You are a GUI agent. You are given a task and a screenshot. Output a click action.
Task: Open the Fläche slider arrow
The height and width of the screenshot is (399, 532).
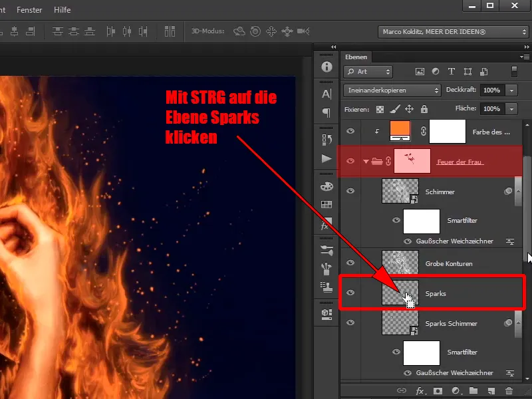[x=511, y=109]
